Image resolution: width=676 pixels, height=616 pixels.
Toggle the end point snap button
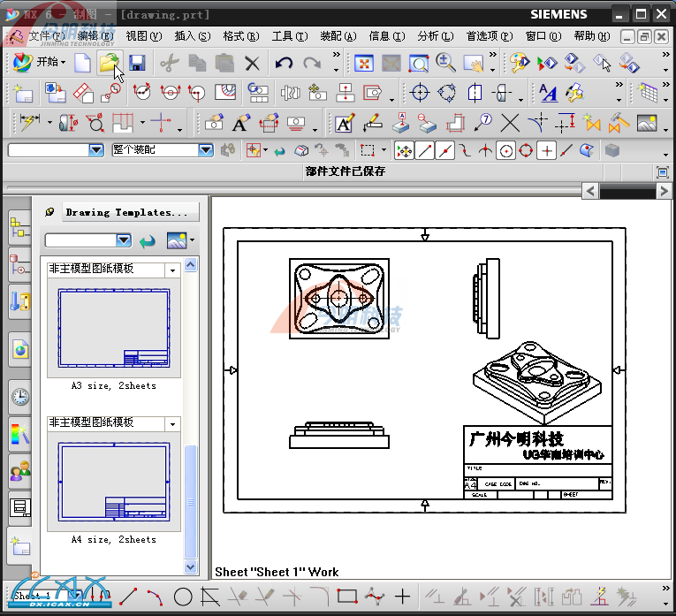click(x=425, y=150)
